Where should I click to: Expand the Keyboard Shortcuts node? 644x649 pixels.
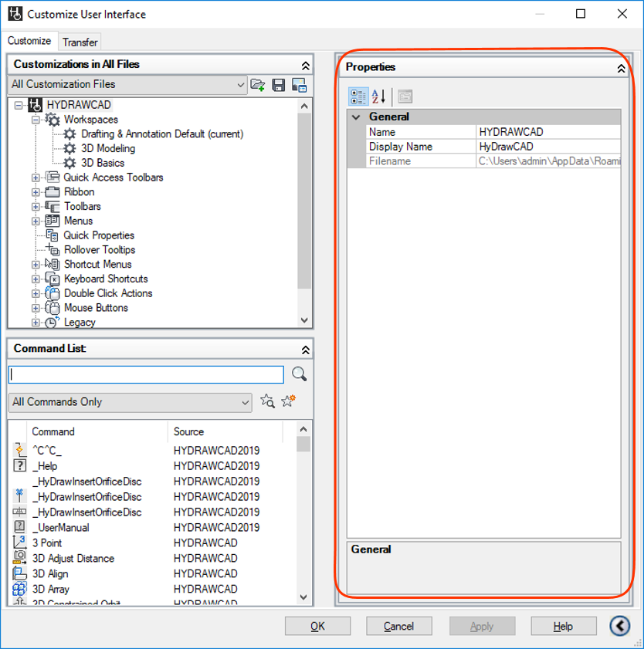36,279
